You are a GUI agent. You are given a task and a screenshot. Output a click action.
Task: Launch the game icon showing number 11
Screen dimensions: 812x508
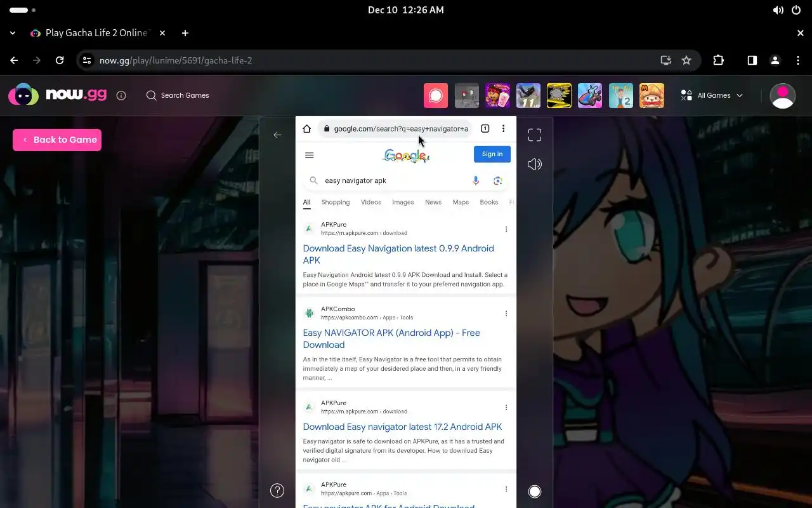(x=528, y=95)
